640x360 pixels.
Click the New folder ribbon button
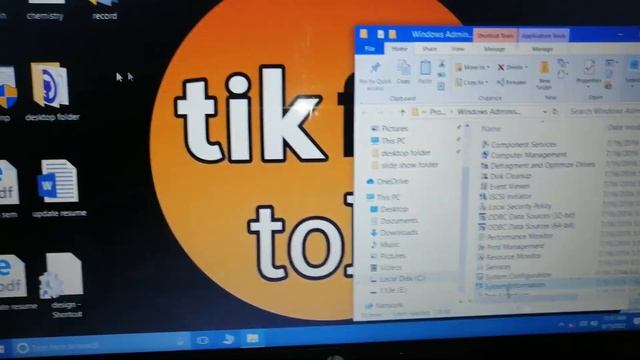[544, 75]
